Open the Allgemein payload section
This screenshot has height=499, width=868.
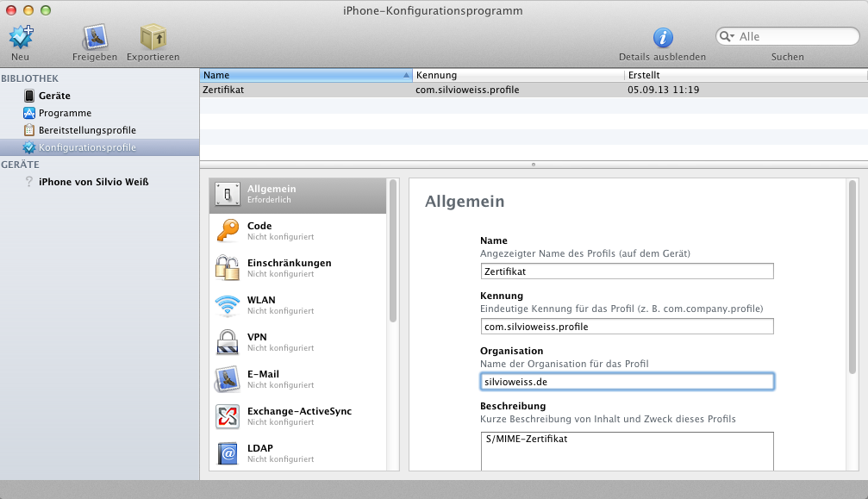point(298,195)
